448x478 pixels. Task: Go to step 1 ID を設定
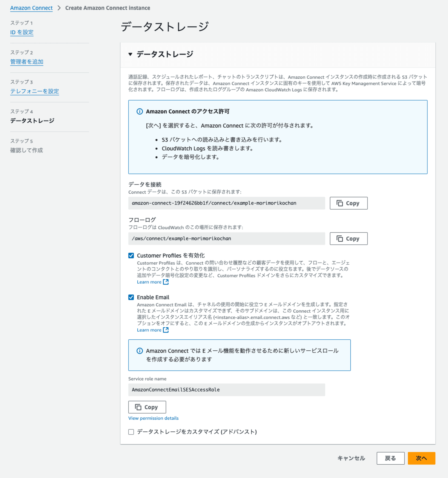tap(22, 32)
